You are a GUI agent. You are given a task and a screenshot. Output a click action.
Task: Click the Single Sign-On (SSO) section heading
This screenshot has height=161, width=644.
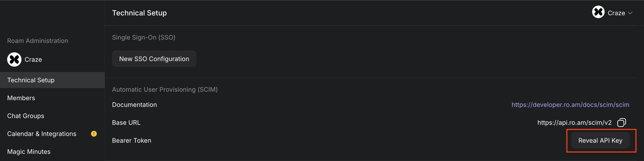click(x=144, y=38)
